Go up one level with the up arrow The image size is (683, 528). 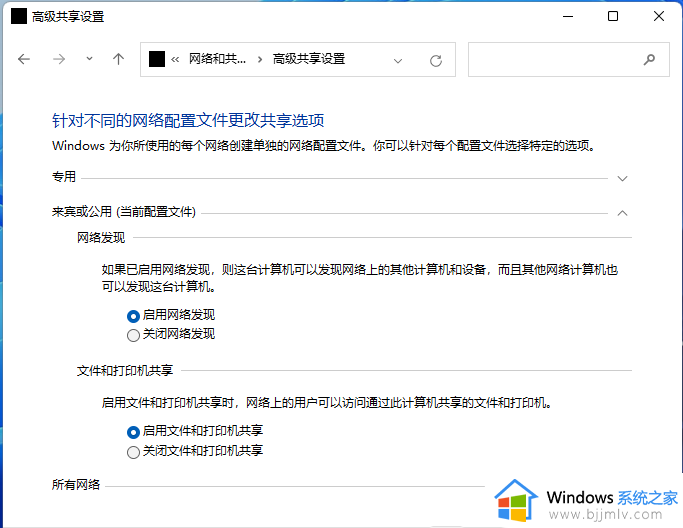pos(118,59)
